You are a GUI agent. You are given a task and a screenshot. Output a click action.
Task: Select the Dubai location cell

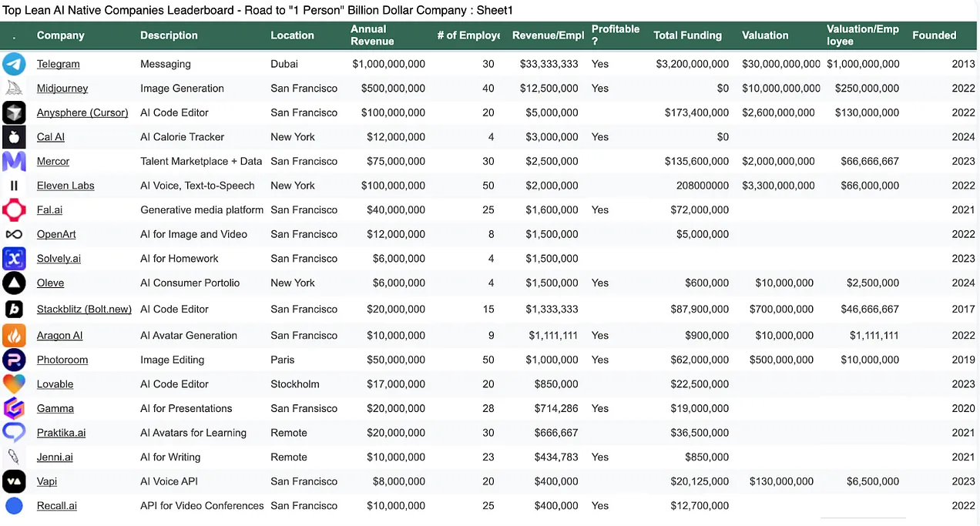tap(286, 64)
